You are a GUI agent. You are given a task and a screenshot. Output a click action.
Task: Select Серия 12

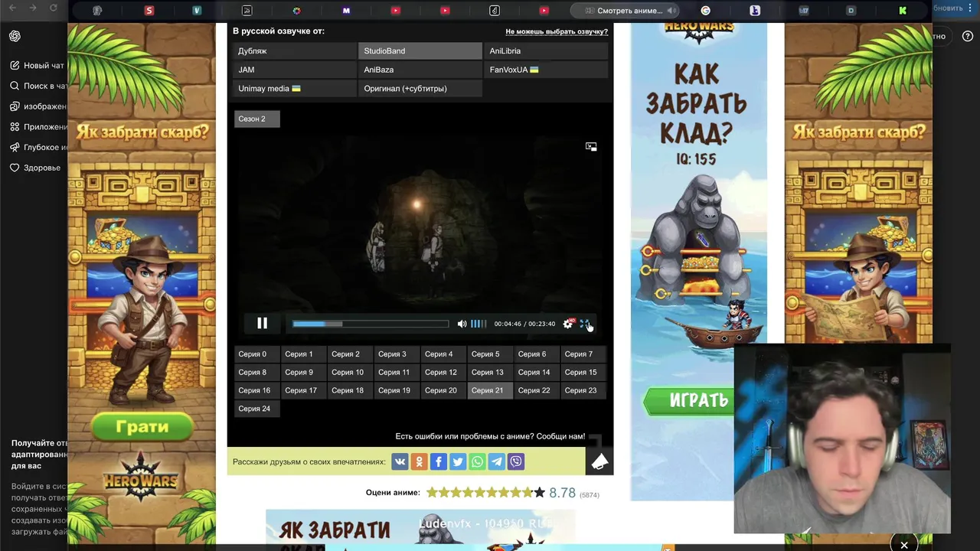tap(442, 373)
